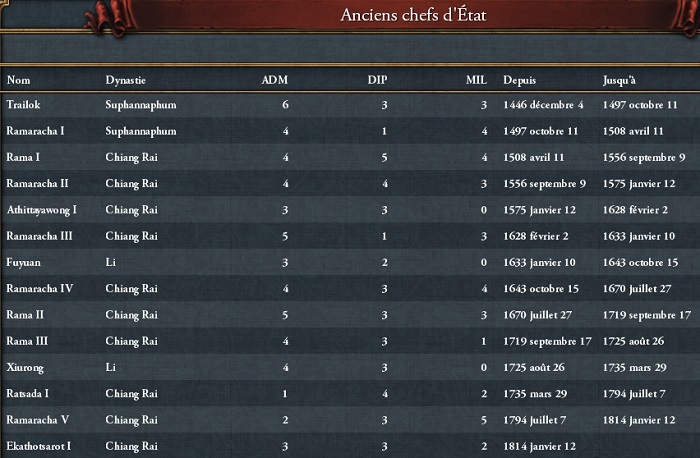Screen dimensions: 700x458
Task: Select ruler Ramaracha I
Action: coord(350,131)
